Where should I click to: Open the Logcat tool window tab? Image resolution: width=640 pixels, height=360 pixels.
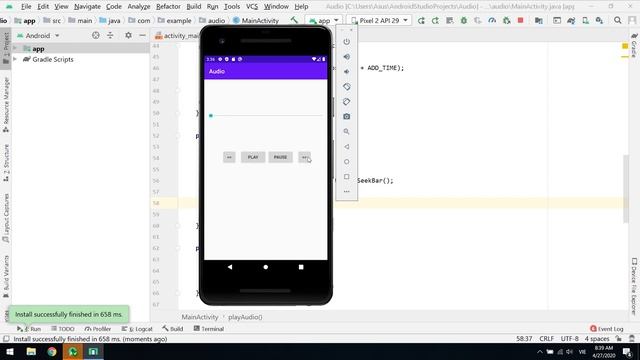pyautogui.click(x=137, y=329)
